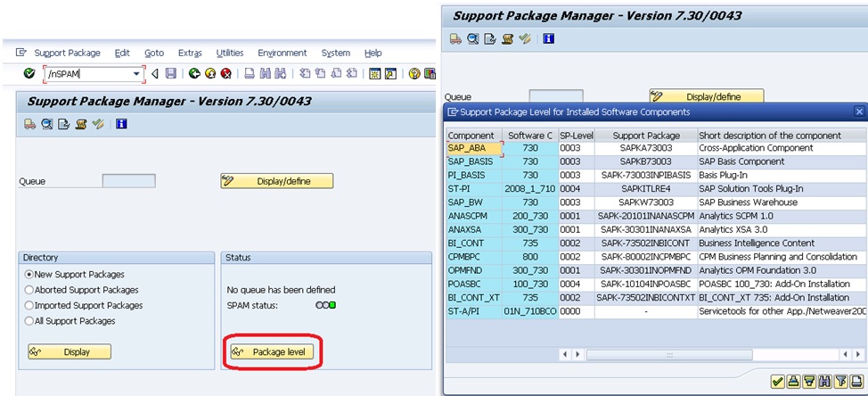Click the Set Filter funnel icon in dialog footer
Viewport: 868px width, 396px height.
[841, 381]
